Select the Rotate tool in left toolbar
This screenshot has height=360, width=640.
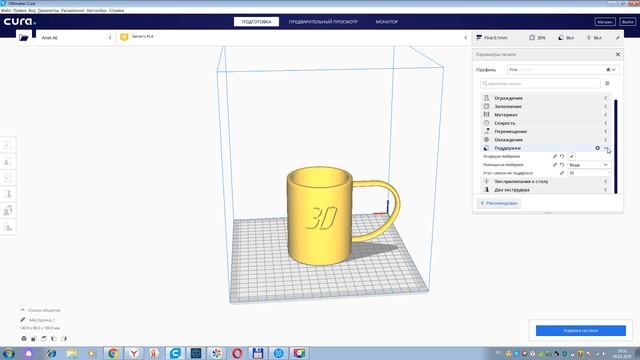[x=8, y=178]
